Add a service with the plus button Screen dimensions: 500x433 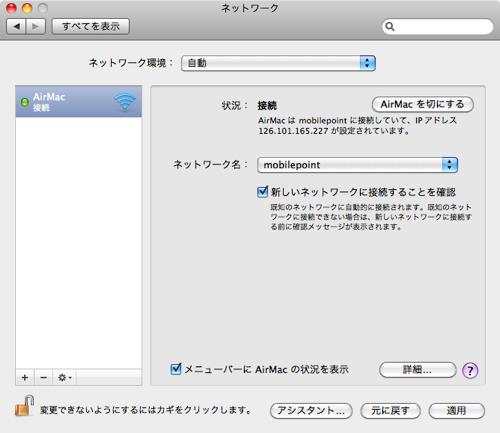25,377
